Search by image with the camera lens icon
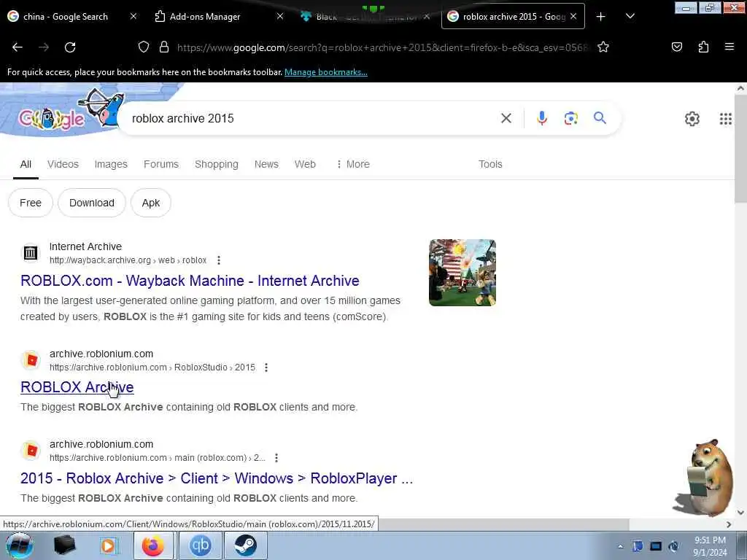Screen dimensions: 747x560 pos(570,118)
